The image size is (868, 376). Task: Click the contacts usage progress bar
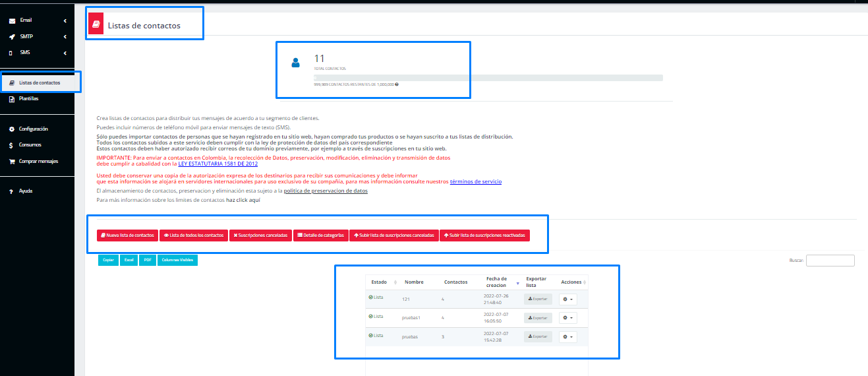tap(488, 78)
